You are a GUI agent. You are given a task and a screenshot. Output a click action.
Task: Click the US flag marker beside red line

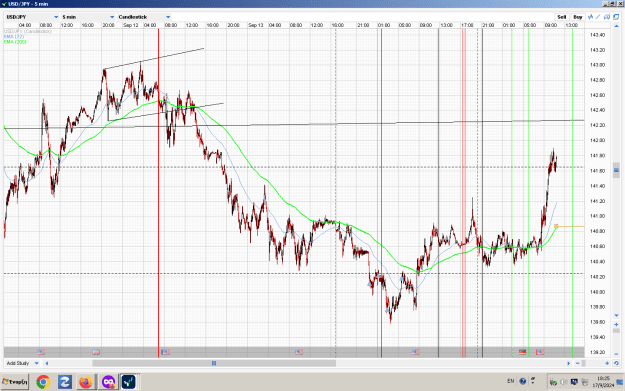point(165,352)
